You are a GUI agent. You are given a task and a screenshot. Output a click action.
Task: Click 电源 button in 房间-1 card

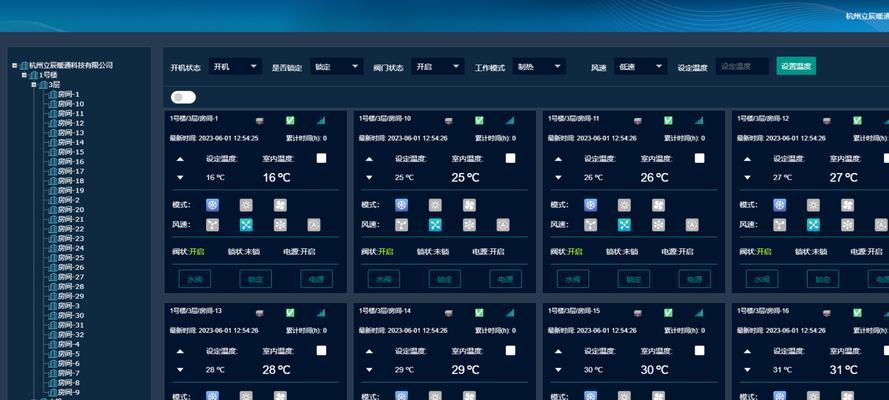click(x=316, y=279)
